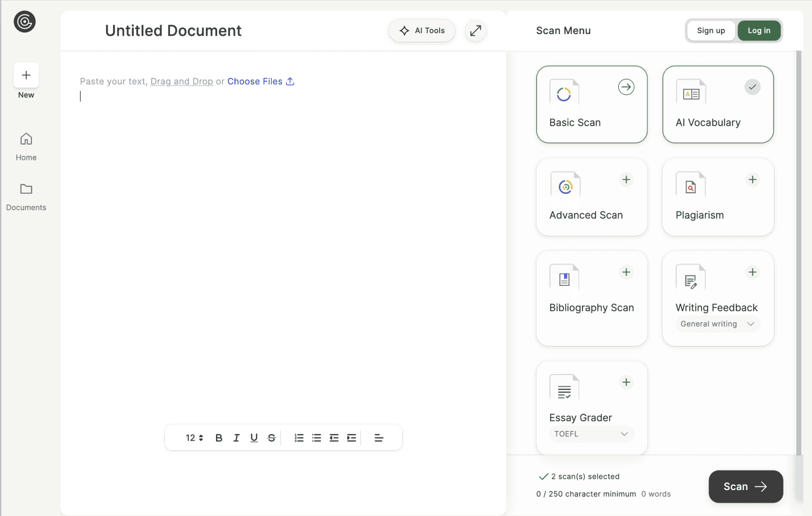Open AI Tools via the sparkle icon
The height and width of the screenshot is (516, 812).
[x=422, y=30]
